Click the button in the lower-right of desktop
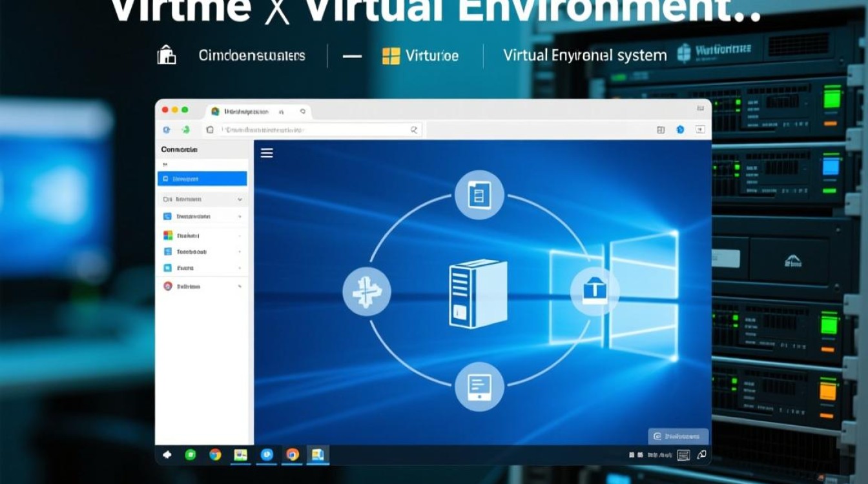This screenshot has height=484, width=868. click(677, 436)
